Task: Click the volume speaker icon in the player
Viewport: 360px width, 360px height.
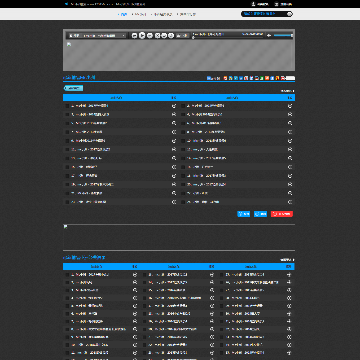Action: pyautogui.click(x=269, y=35)
